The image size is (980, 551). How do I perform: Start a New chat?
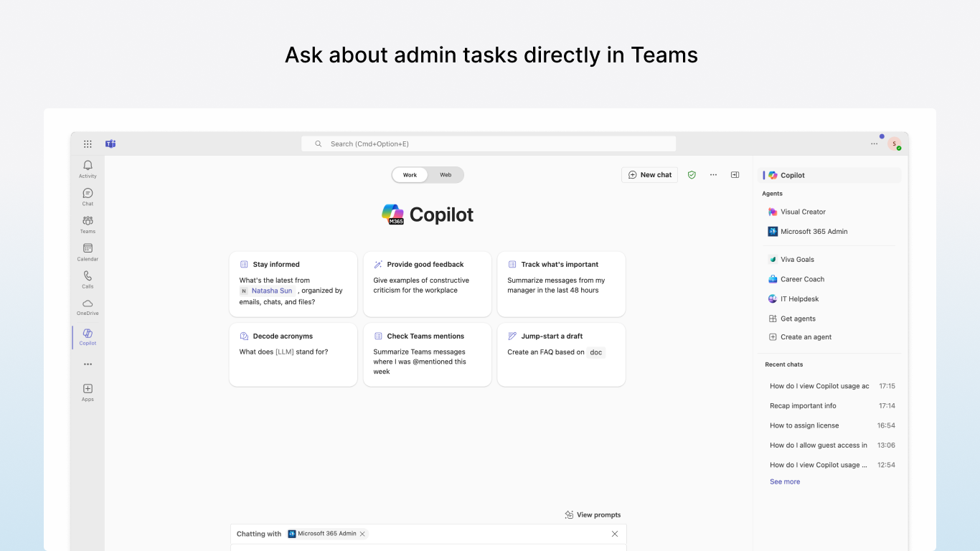click(649, 174)
